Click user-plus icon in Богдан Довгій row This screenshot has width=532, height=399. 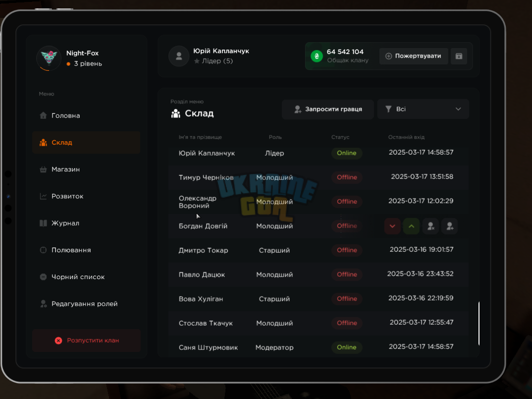click(x=450, y=226)
